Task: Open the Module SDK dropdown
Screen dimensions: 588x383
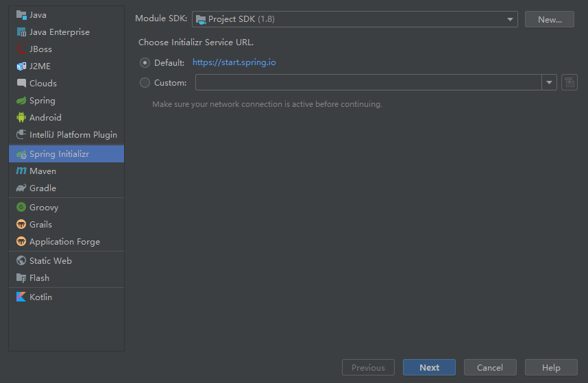Action: pos(354,19)
